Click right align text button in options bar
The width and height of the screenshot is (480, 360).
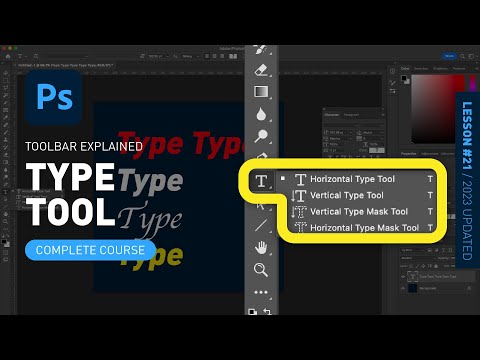(222, 56)
